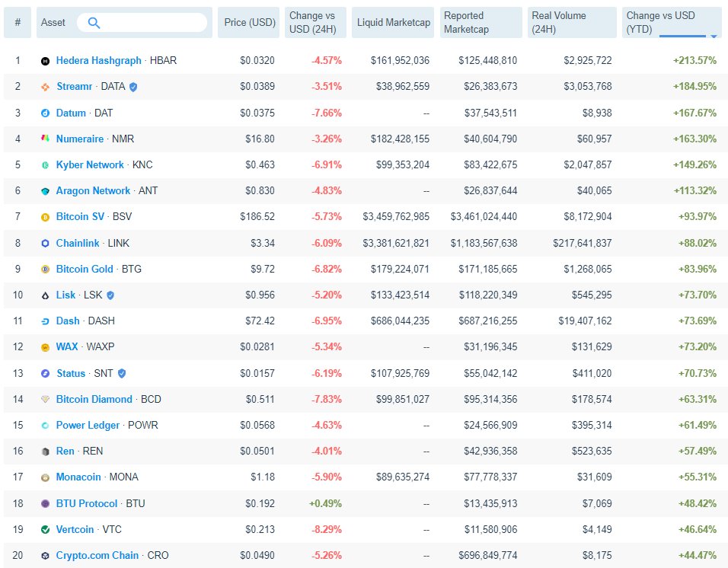Open the Crypto.com Chain asset link

[x=97, y=555]
